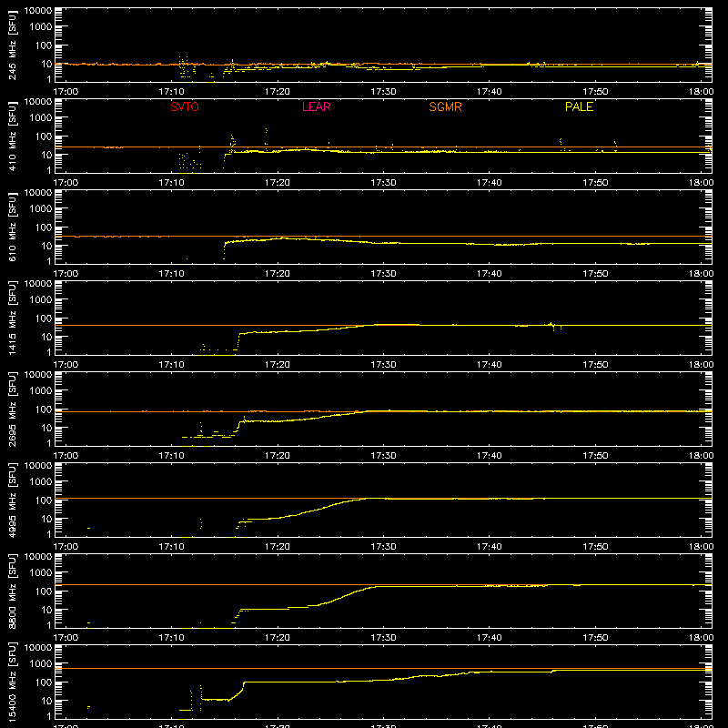Select the 8800 MHz [SFU] axis label
Image resolution: width=728 pixels, height=728 pixels.
(x=13, y=591)
